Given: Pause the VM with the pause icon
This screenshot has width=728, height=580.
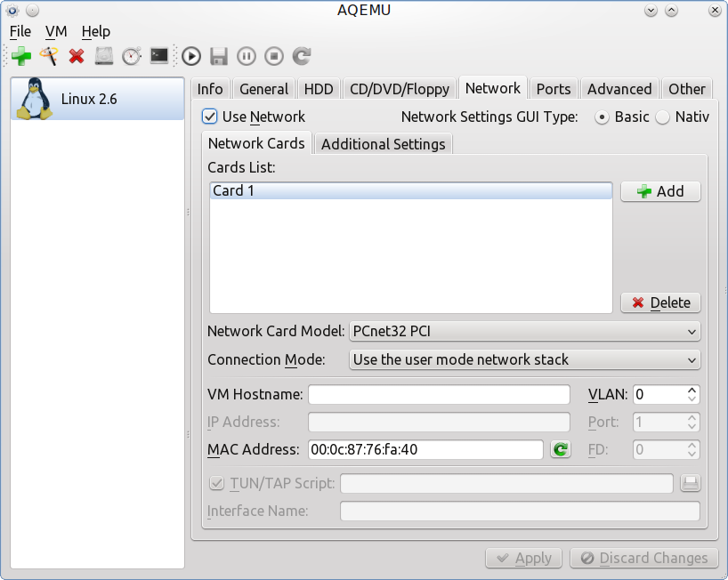Looking at the screenshot, I should click(x=247, y=57).
